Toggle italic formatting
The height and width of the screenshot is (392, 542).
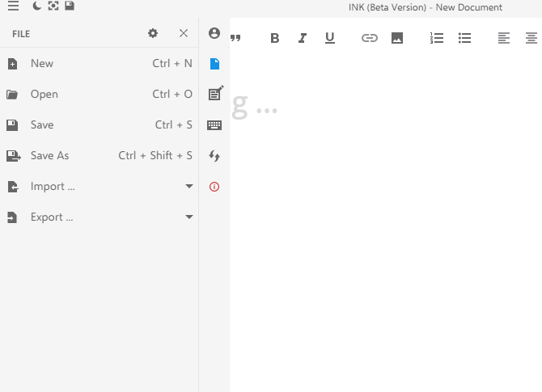tap(303, 38)
